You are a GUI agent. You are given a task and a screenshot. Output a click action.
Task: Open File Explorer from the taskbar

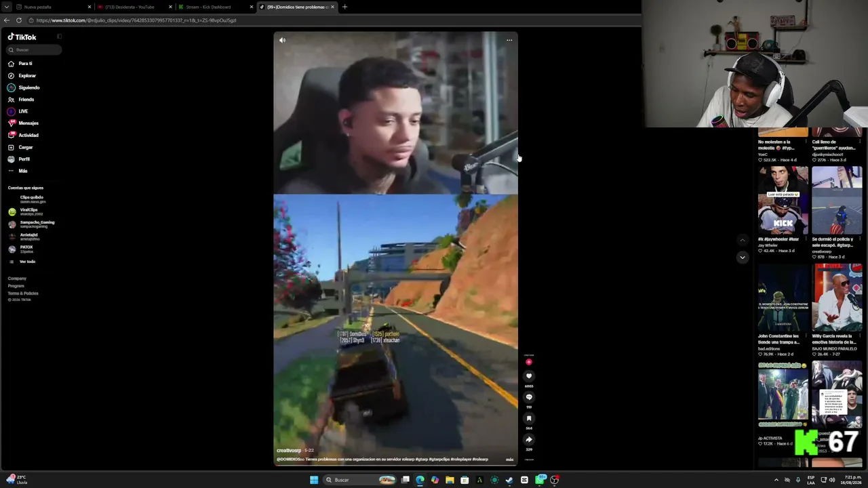[x=450, y=480]
